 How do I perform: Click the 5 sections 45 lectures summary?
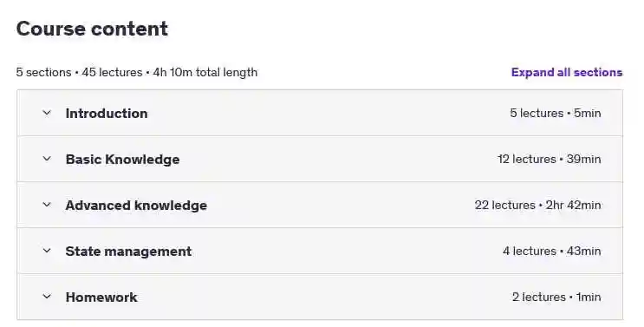[x=137, y=72]
